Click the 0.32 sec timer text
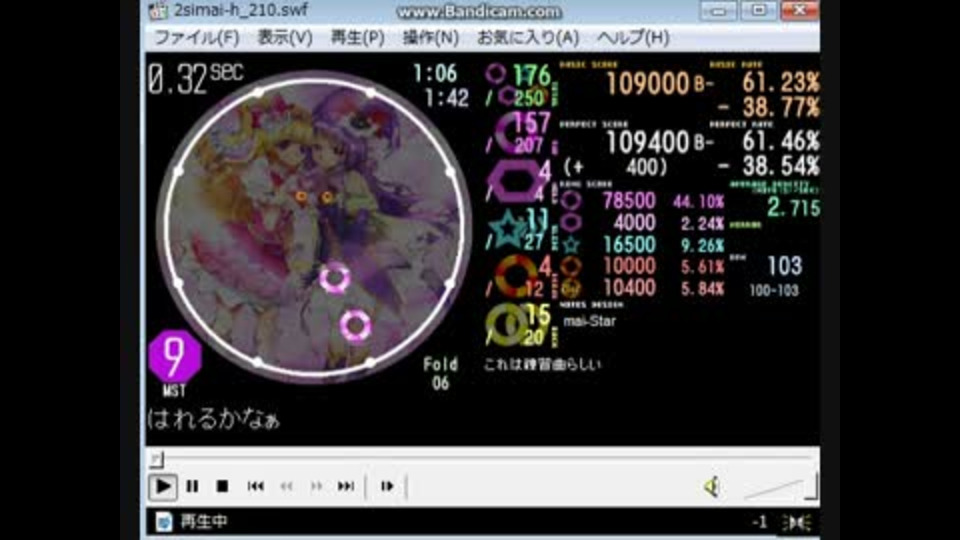Image resolution: width=960 pixels, height=540 pixels. (195, 78)
